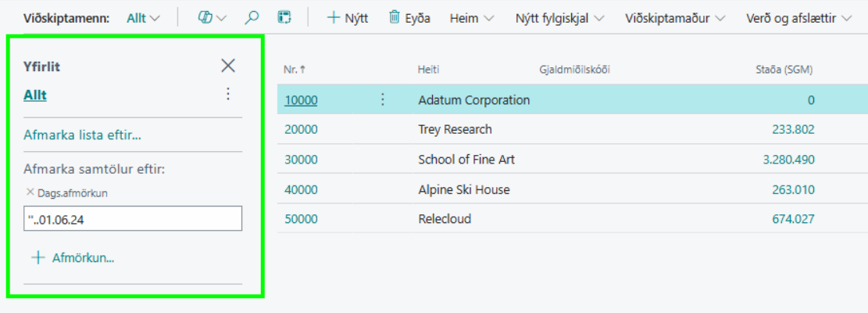The height and width of the screenshot is (313, 868).
Task: Open the Viðskiptamaður menu
Action: coord(675,17)
